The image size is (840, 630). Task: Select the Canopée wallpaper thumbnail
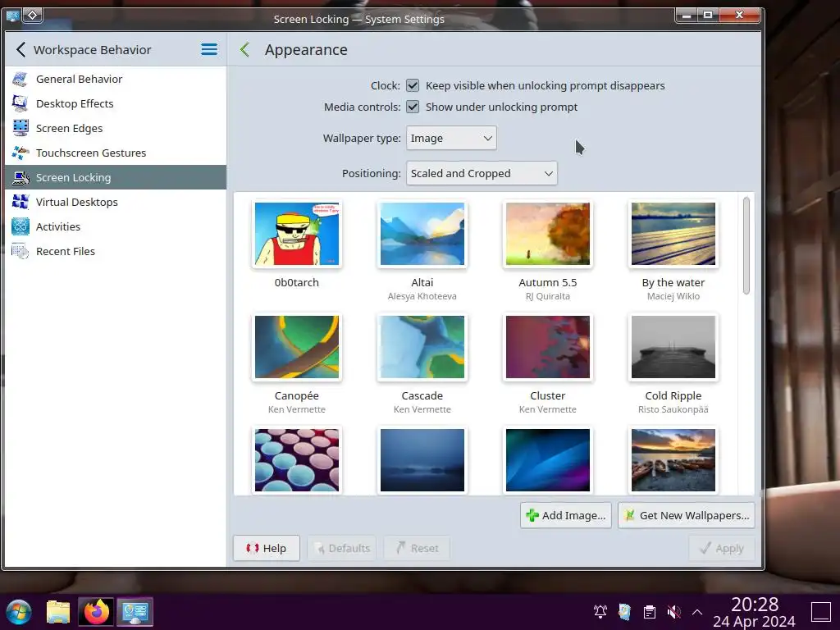(297, 347)
